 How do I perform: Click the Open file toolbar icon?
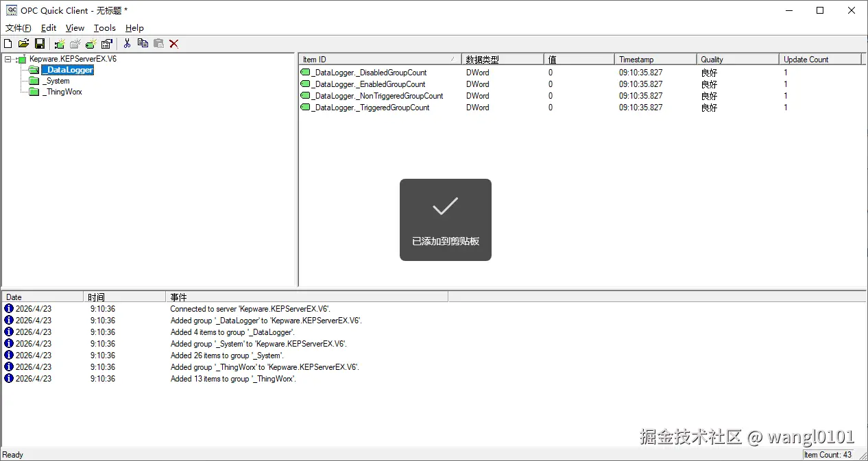pos(23,44)
